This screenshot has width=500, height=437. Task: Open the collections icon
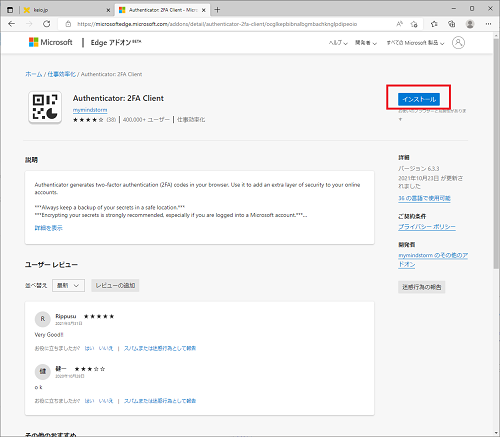(x=452, y=24)
